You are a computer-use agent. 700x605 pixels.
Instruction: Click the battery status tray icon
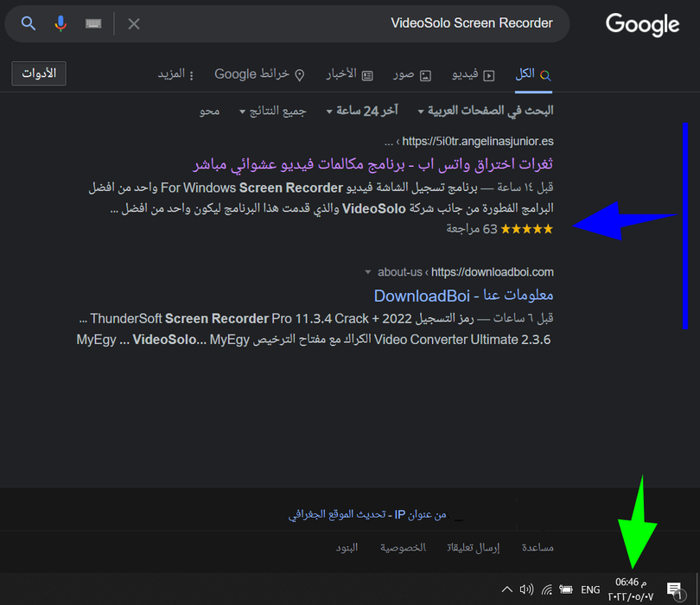566,589
